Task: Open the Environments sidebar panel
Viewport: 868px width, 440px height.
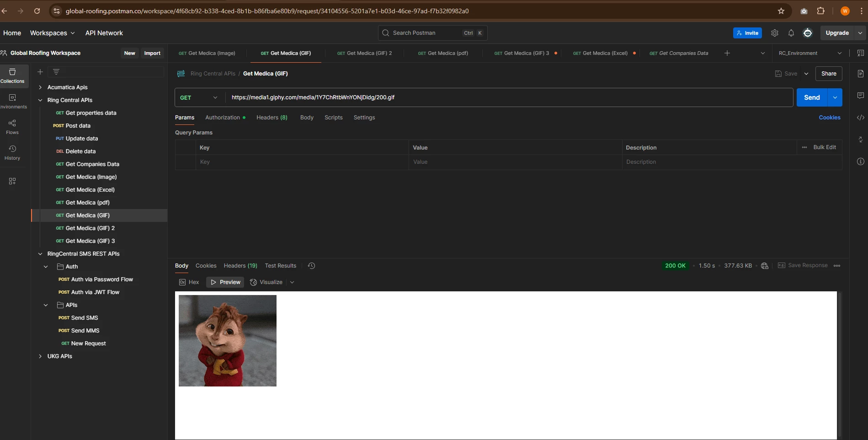Action: [x=12, y=101]
